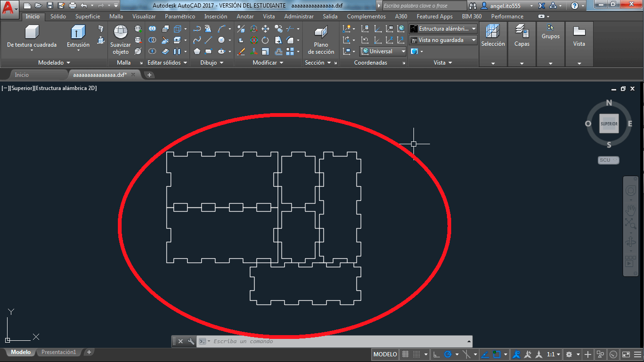Open the 1:1 annotation scale dropdown

click(x=553, y=354)
